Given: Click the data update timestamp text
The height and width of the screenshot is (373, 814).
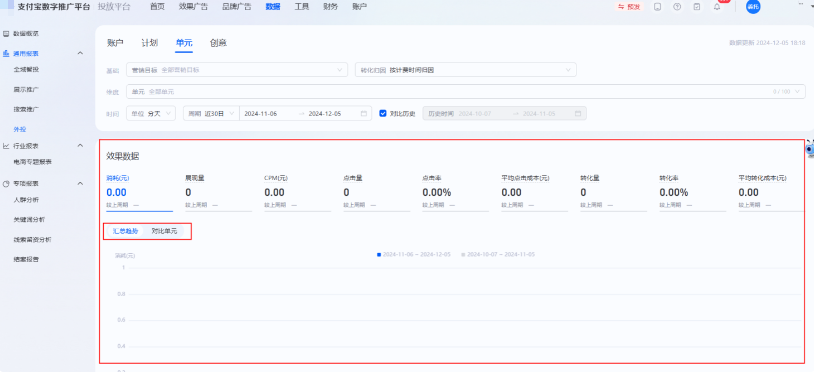Looking at the screenshot, I should point(767,43).
